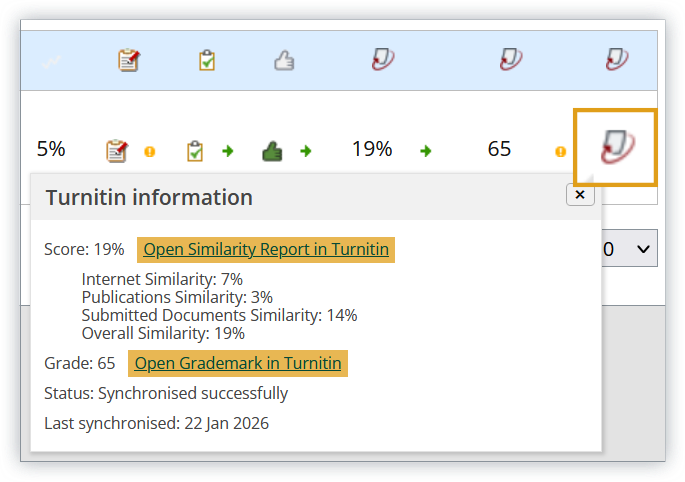Click the 65 grade value in row
Image resolution: width=685 pixels, height=482 pixels.
[499, 149]
